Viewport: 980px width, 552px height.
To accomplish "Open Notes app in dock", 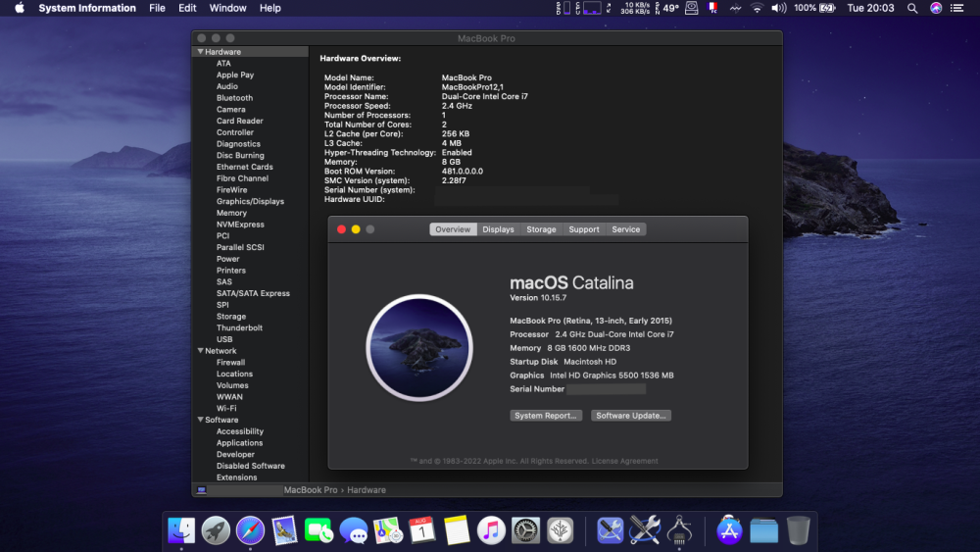I will coord(457,530).
